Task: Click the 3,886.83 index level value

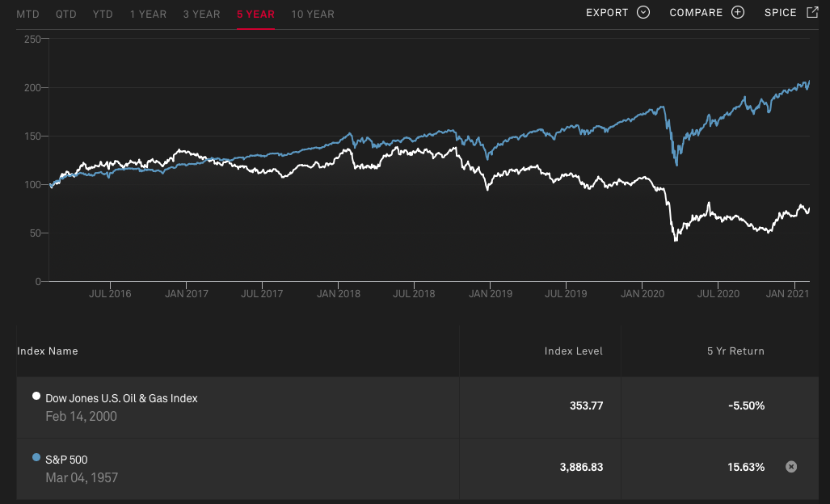Action: click(581, 467)
